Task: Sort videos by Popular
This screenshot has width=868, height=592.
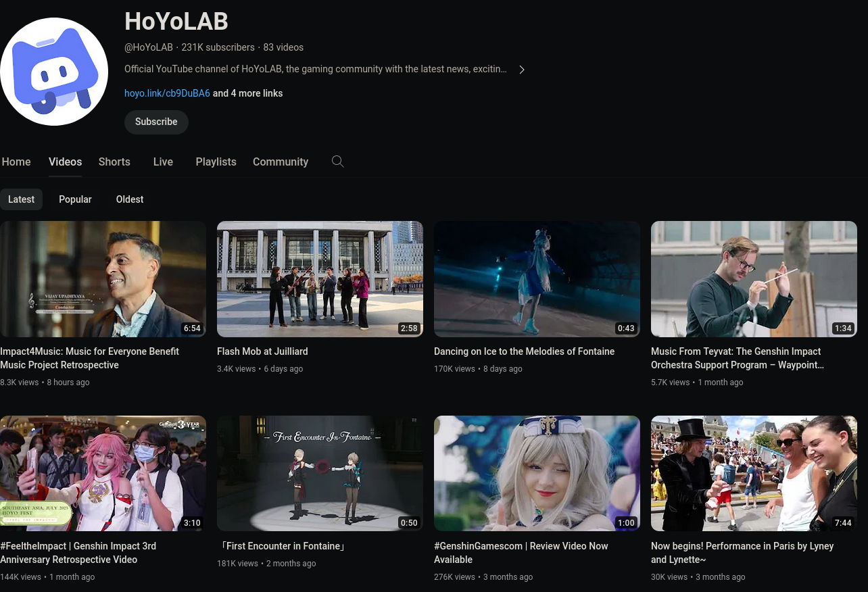Action: coord(75,199)
